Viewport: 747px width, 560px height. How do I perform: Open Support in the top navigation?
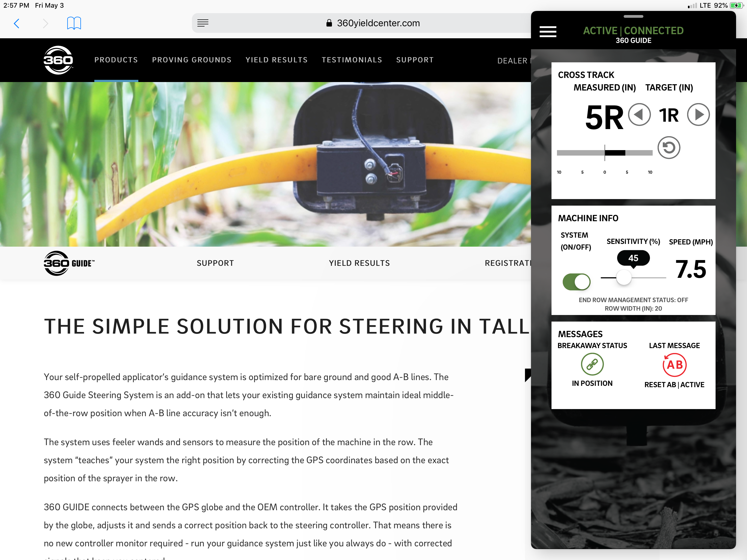(415, 60)
